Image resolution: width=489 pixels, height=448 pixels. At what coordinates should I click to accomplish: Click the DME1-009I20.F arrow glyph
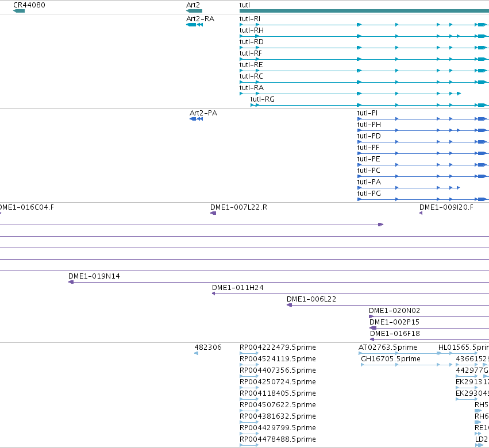tap(421, 213)
